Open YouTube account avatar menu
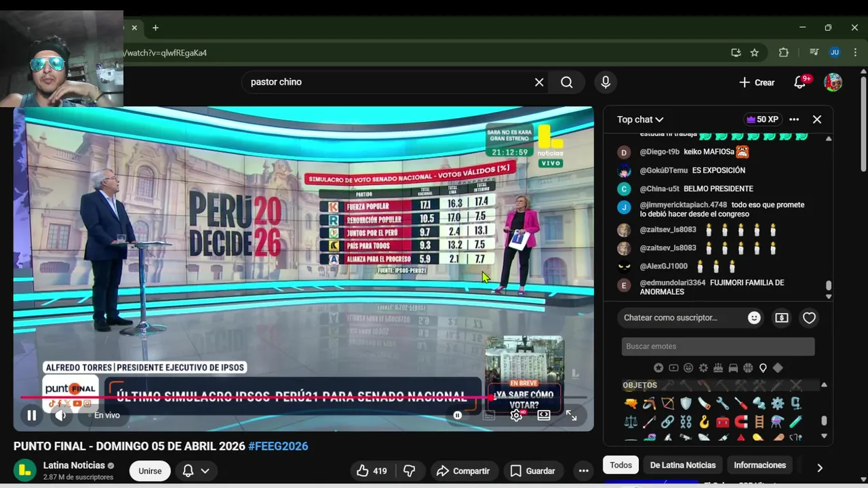 pos(833,82)
